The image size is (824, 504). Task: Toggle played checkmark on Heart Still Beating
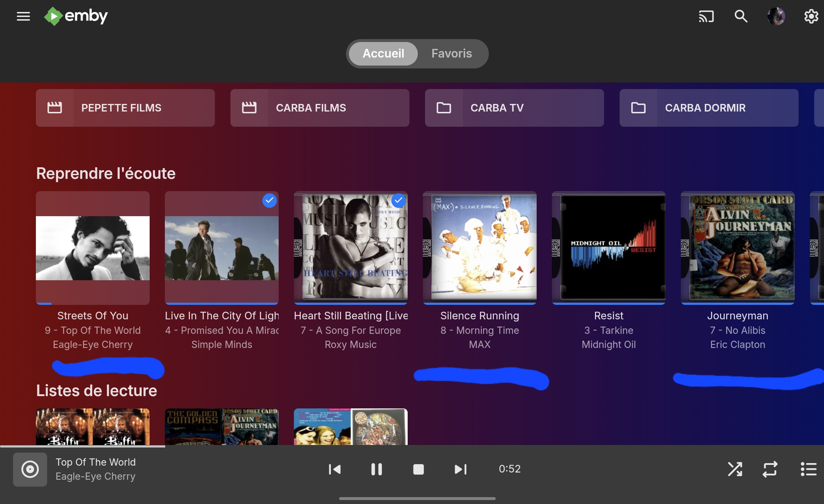pyautogui.click(x=398, y=200)
